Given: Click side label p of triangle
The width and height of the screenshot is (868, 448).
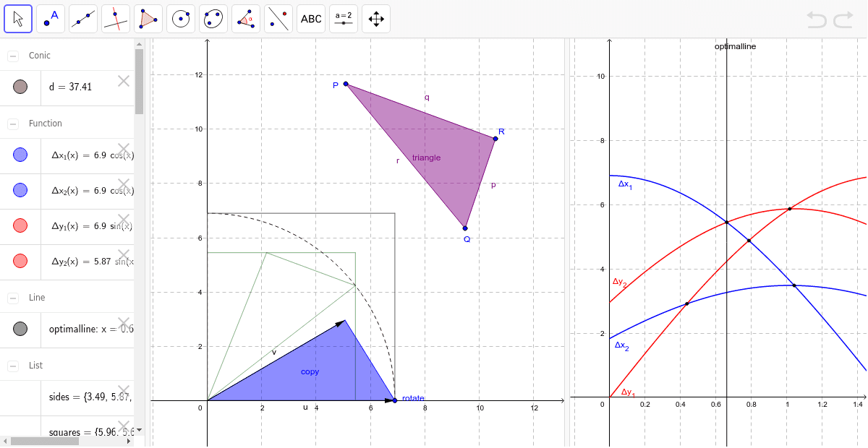Looking at the screenshot, I should coord(493,185).
